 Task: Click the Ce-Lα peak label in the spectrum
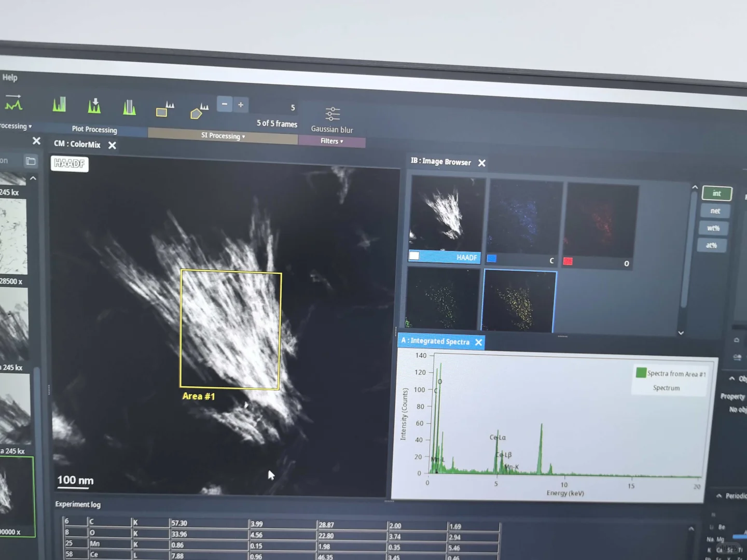coord(497,437)
